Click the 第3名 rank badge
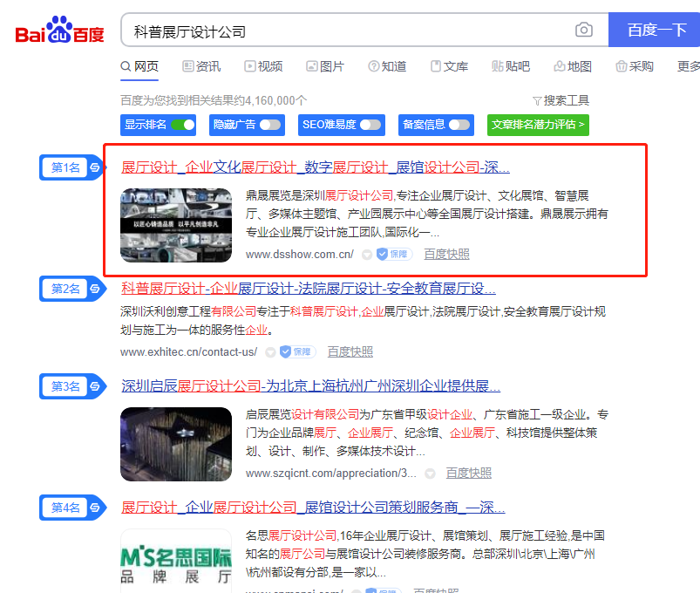The width and height of the screenshot is (700, 593). pyautogui.click(x=65, y=386)
